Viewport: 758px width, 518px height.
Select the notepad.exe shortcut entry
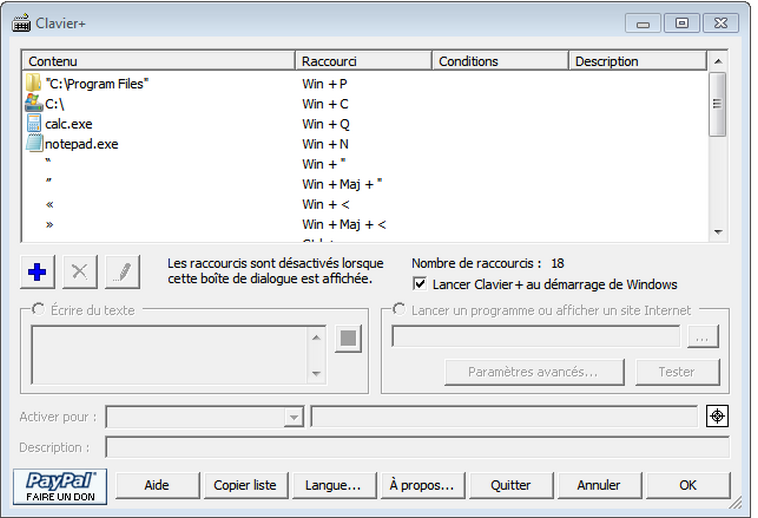tap(81, 144)
